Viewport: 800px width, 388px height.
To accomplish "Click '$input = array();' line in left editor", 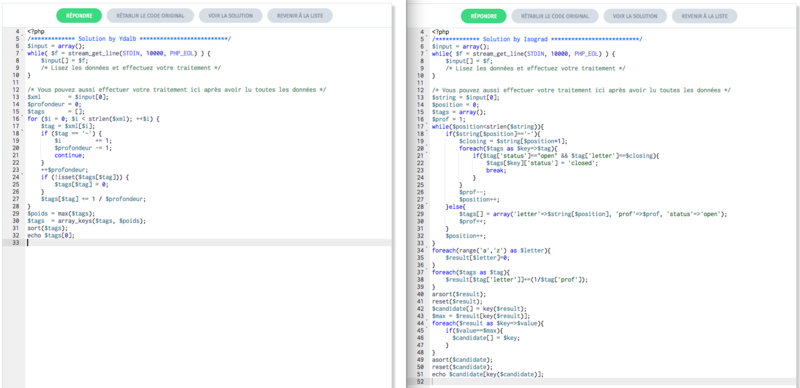I will tap(56, 46).
